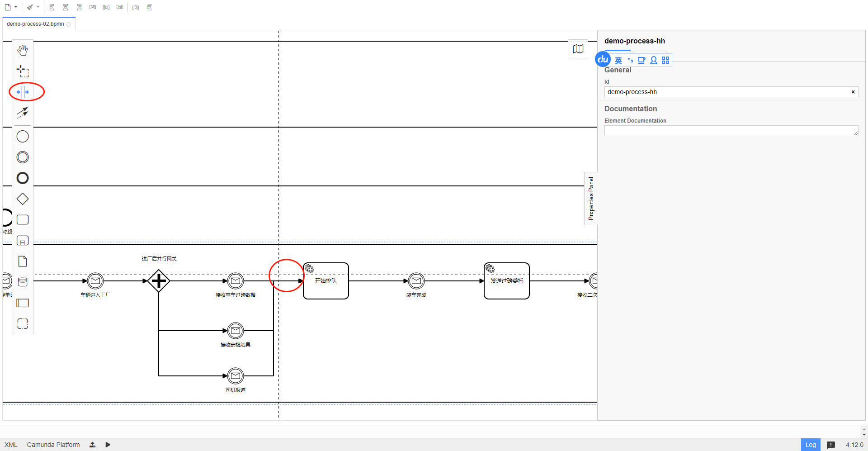Click the version 4.12.0 label
The height and width of the screenshot is (451, 868).
[854, 445]
